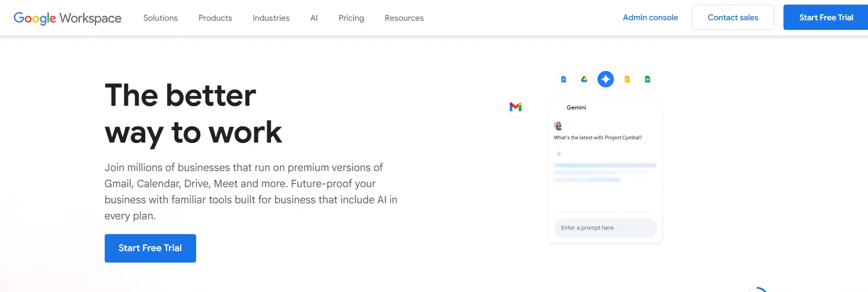868x292 pixels.
Task: Click the small sparkle icon under the question
Action: 559,154
